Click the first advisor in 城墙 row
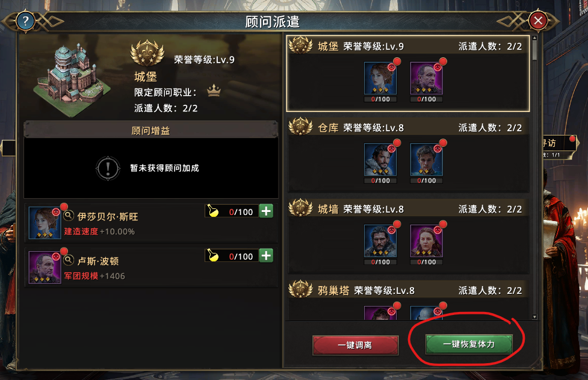Image resolution: width=588 pixels, height=380 pixels. pos(380,241)
